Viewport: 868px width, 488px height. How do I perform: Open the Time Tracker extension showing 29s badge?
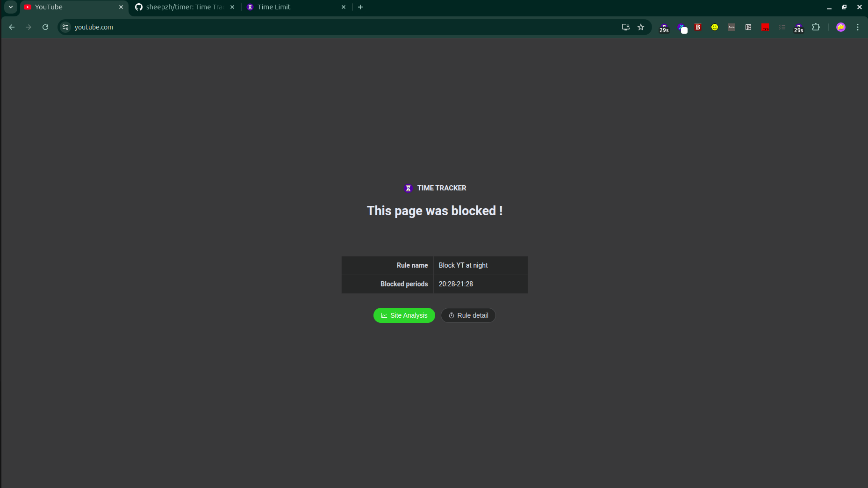click(x=663, y=27)
